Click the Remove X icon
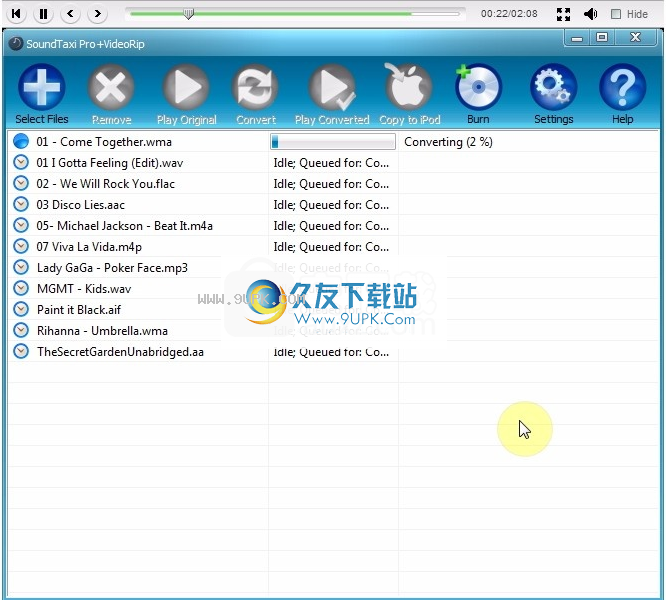 (x=111, y=87)
